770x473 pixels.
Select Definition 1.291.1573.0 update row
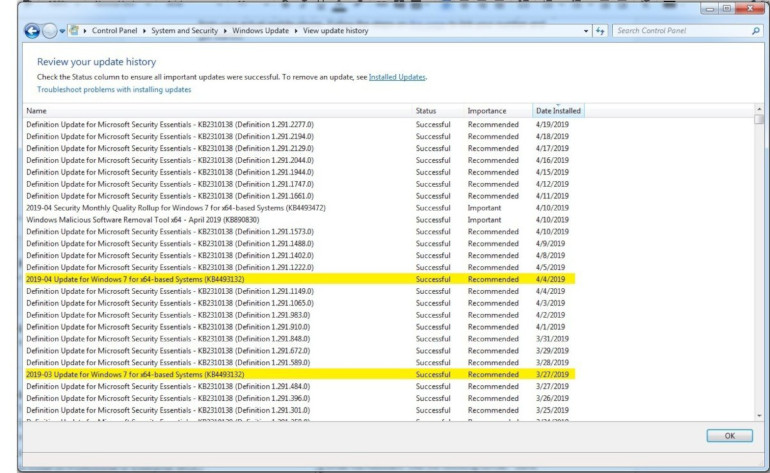coord(300,232)
